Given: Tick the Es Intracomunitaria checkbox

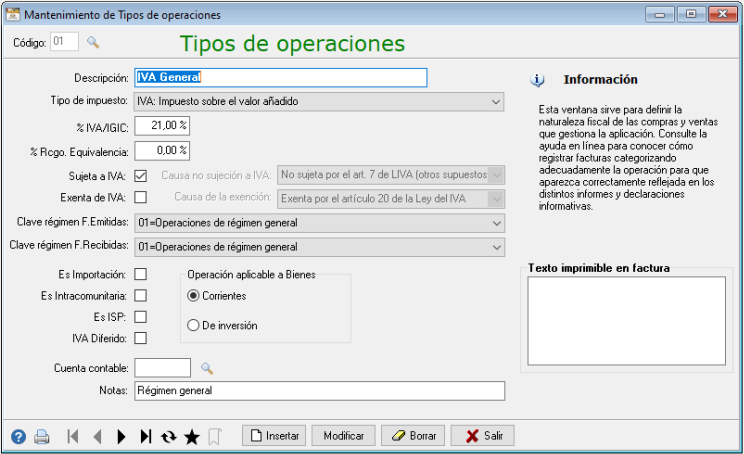Looking at the screenshot, I should 140,295.
